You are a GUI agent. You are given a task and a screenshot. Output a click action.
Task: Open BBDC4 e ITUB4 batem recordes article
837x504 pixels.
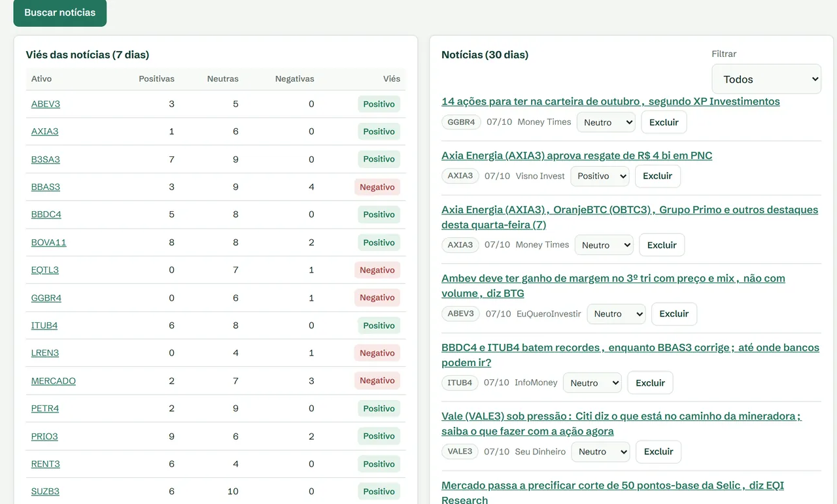(630, 355)
